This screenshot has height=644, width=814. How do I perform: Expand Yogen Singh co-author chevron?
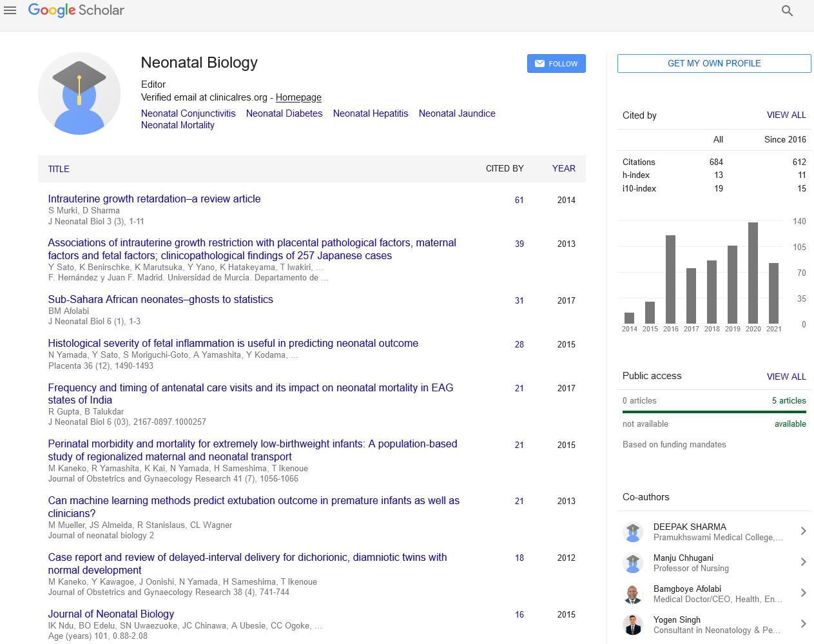click(x=803, y=624)
